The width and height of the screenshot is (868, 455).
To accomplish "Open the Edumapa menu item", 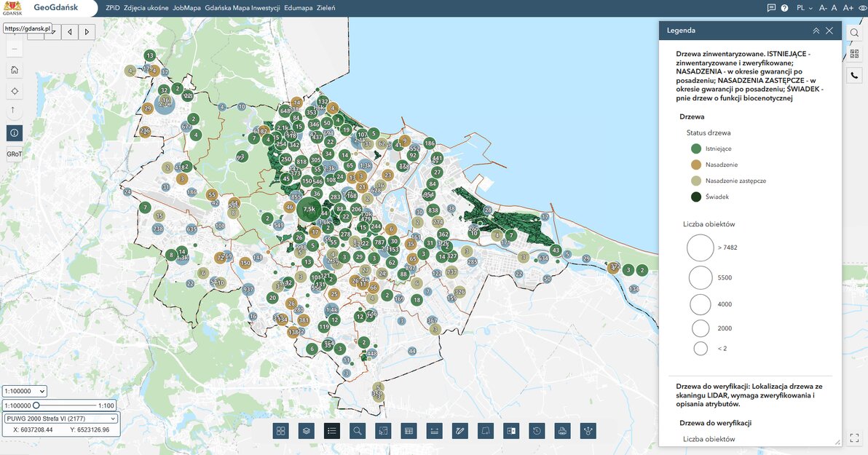I will click(x=297, y=7).
